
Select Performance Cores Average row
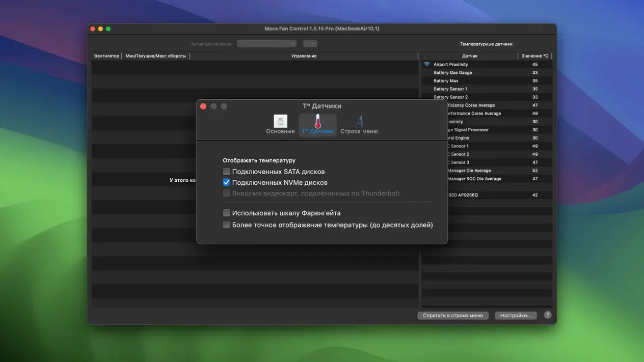[500, 114]
